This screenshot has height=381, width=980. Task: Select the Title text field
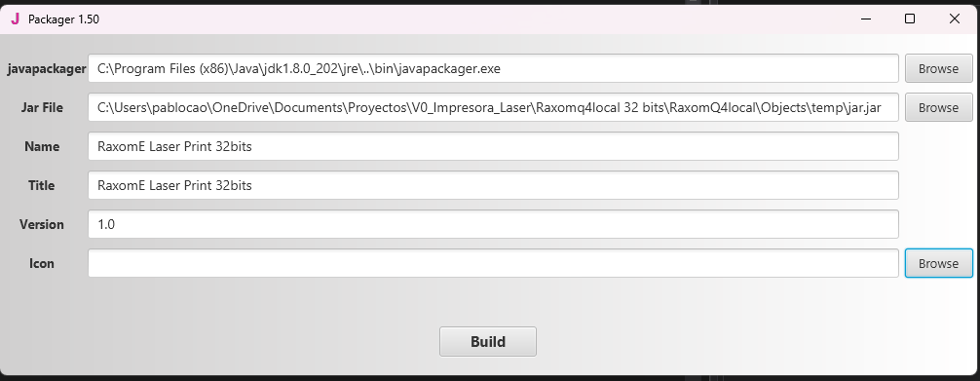493,185
